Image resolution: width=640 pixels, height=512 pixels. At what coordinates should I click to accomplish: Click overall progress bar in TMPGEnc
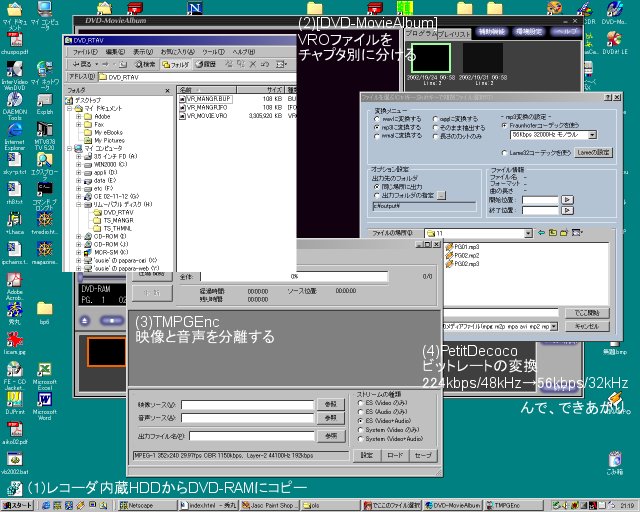294,276
